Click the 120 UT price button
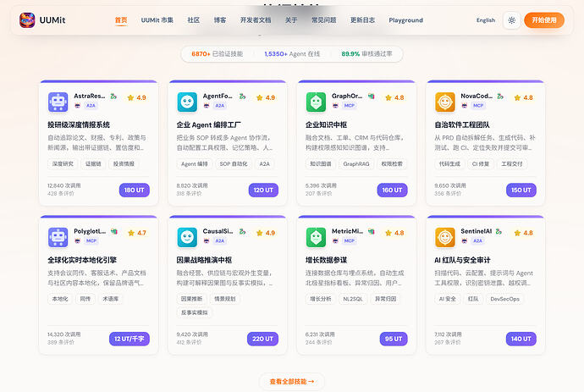 point(263,190)
